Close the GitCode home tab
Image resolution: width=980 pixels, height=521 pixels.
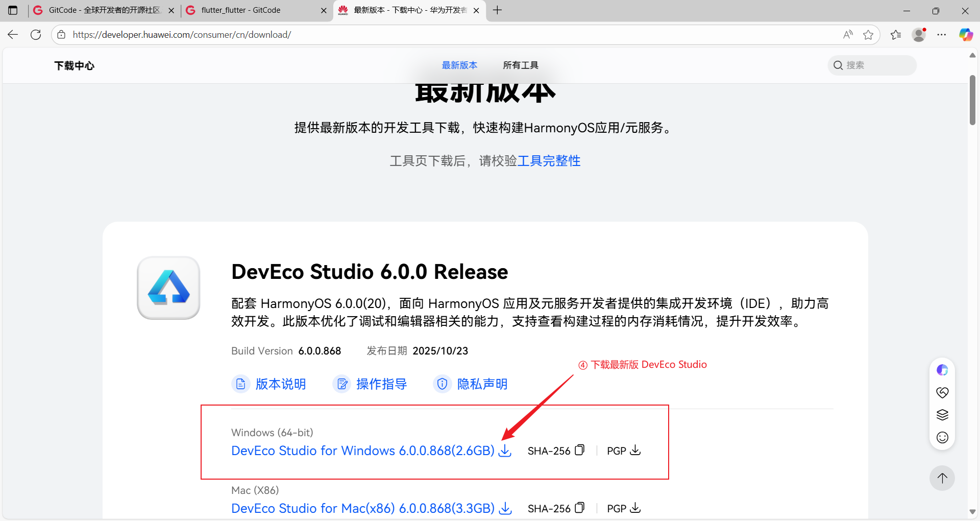[x=171, y=10]
